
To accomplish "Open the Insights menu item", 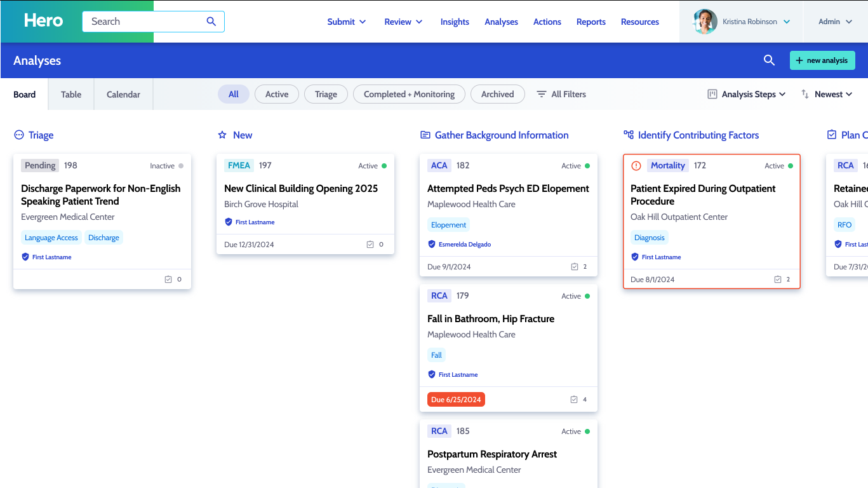I will click(x=455, y=22).
